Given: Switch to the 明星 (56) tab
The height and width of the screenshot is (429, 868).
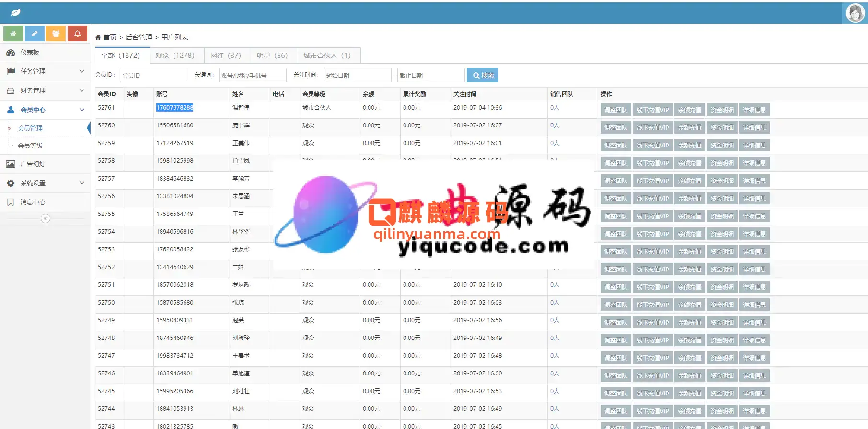Looking at the screenshot, I should 274,56.
